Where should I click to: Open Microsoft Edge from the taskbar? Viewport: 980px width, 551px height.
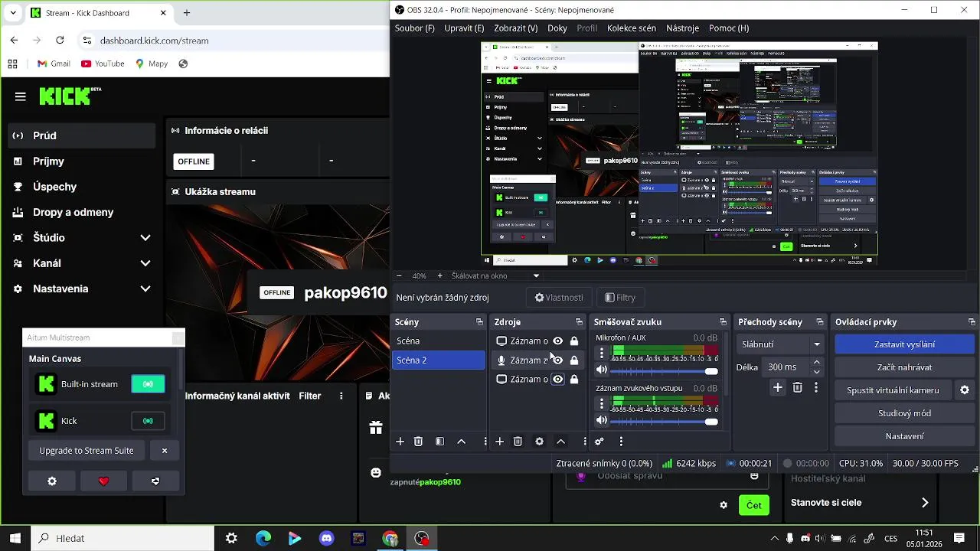point(263,539)
